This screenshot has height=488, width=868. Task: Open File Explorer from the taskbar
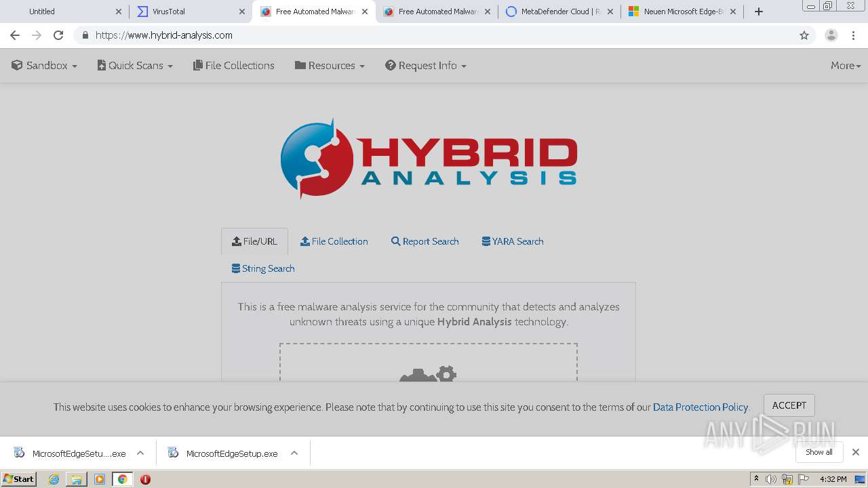point(77,479)
